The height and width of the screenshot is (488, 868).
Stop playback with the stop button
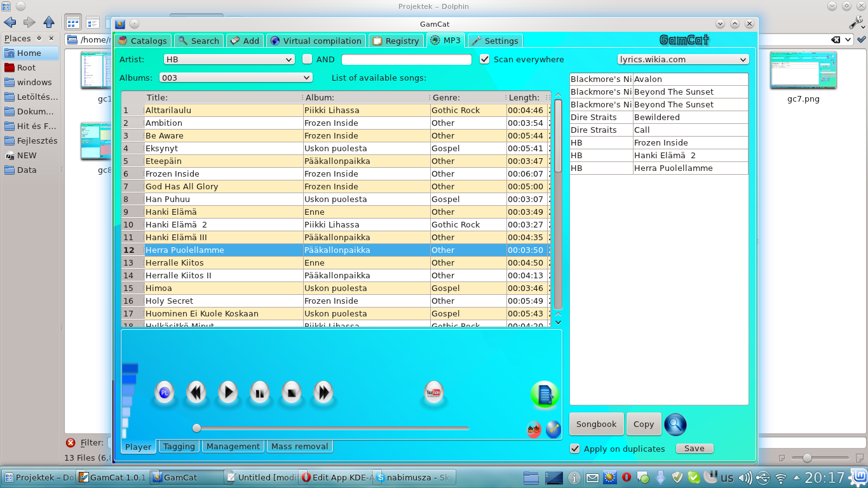(x=292, y=393)
